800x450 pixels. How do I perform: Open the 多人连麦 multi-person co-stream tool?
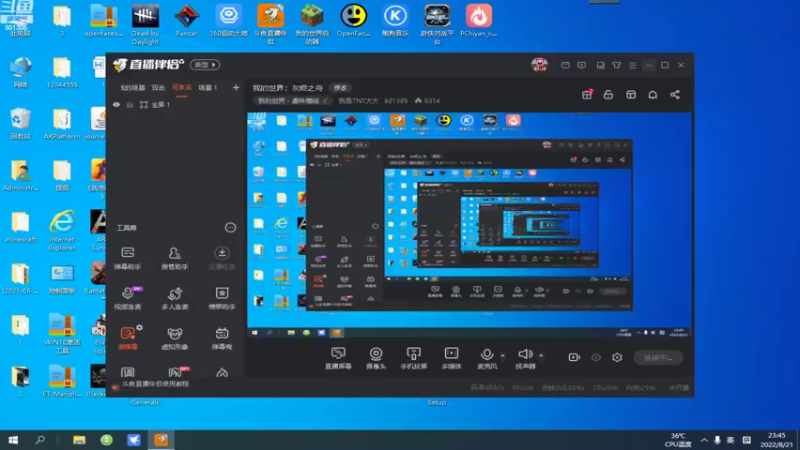[x=174, y=298]
